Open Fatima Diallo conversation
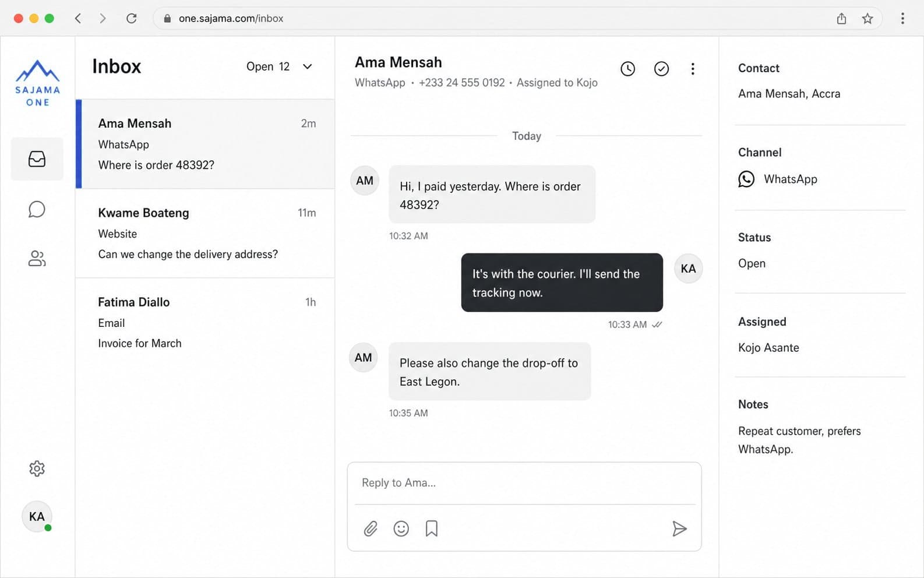924x578 pixels. (205, 322)
